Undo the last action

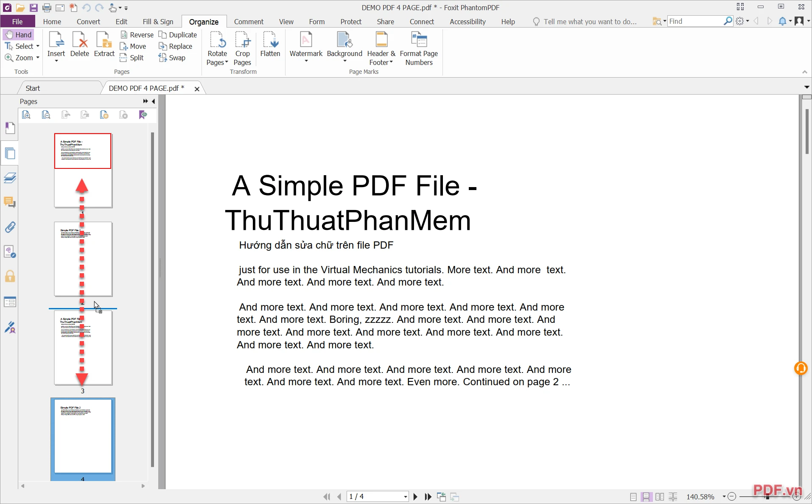[x=87, y=8]
